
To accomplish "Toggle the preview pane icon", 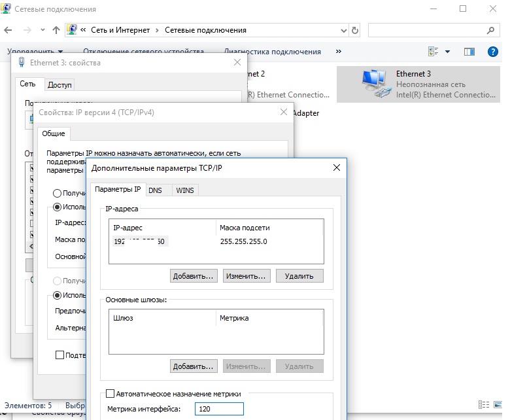I will click(x=469, y=52).
